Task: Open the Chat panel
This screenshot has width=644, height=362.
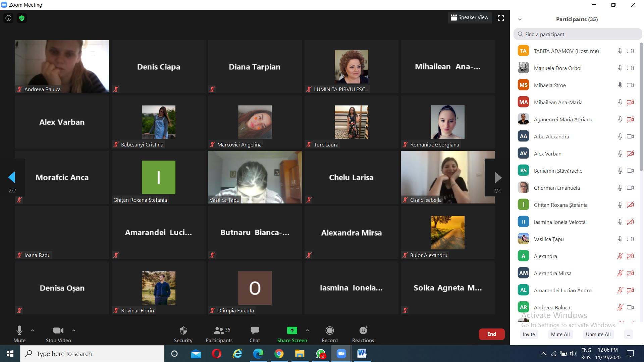Action: [255, 334]
